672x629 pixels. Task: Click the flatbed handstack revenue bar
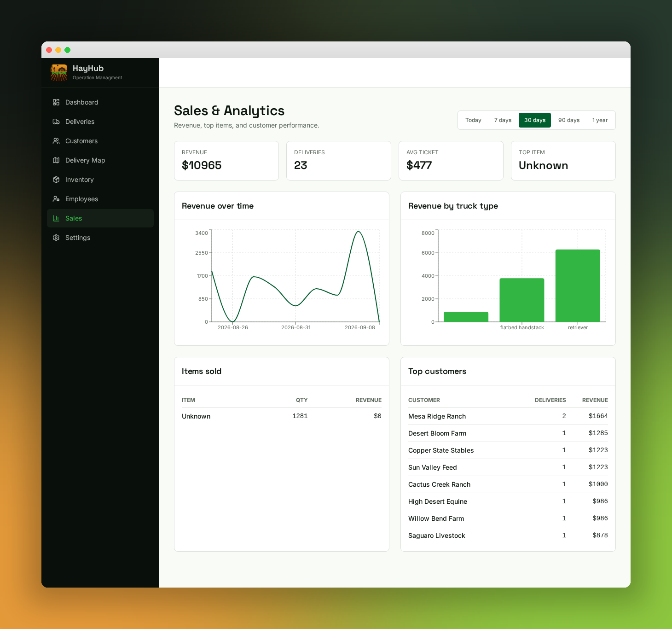[x=522, y=300]
